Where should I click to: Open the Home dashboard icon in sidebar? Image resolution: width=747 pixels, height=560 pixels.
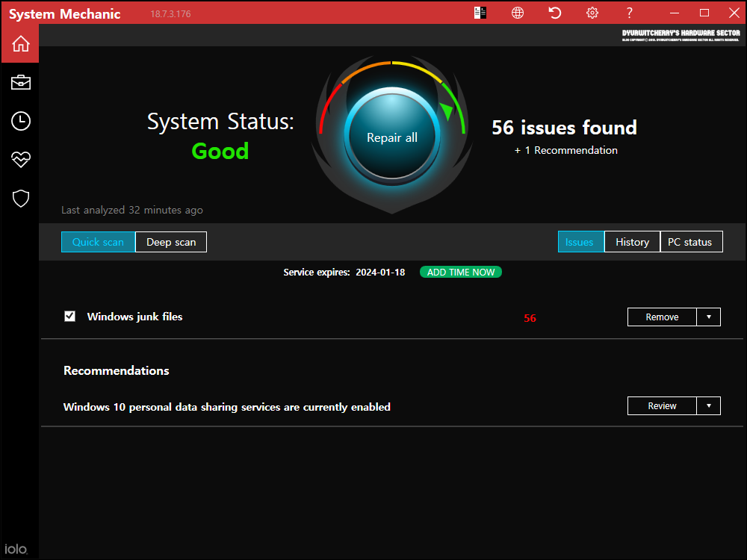(x=20, y=44)
